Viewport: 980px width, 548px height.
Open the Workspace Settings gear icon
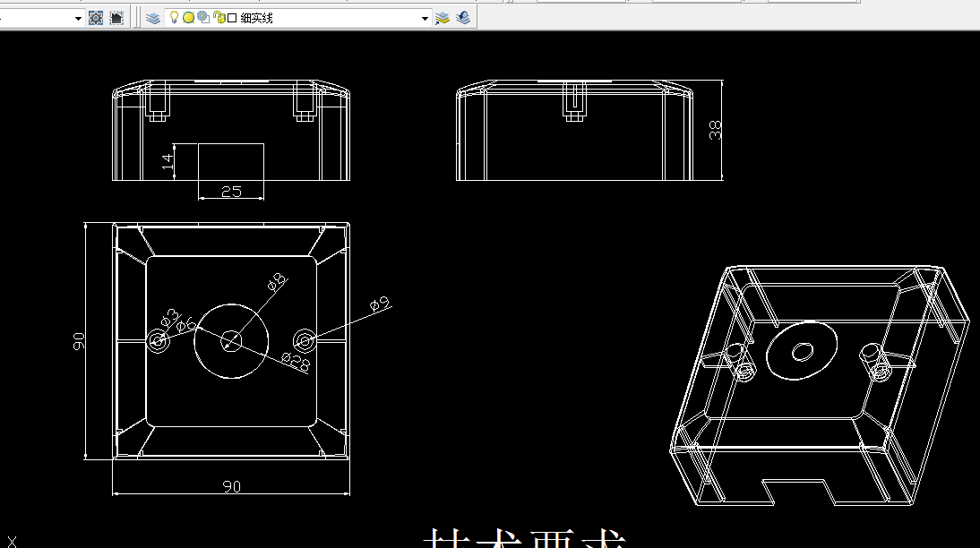click(x=96, y=18)
